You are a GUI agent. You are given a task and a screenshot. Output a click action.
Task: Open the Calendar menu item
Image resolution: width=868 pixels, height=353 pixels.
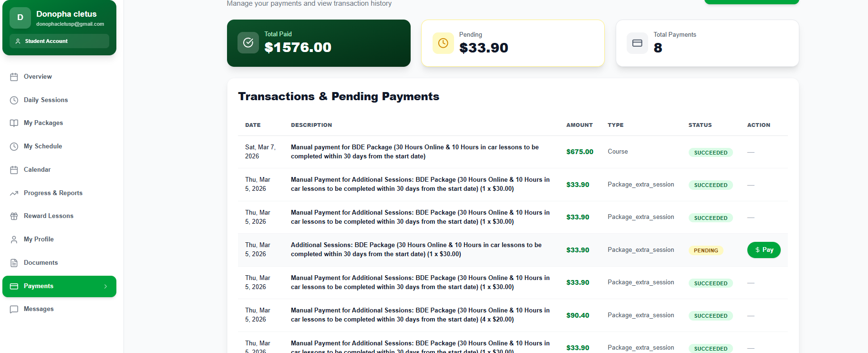click(x=37, y=170)
